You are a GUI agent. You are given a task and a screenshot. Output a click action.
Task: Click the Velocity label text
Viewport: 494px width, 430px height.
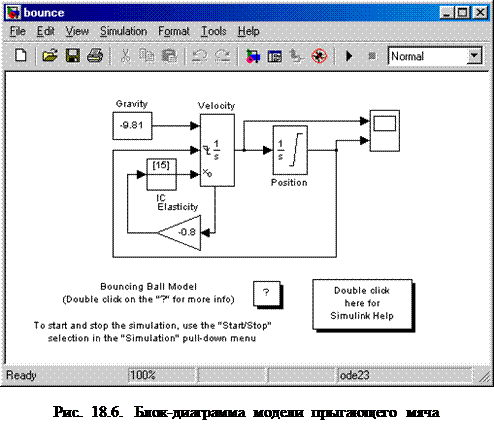(x=216, y=106)
